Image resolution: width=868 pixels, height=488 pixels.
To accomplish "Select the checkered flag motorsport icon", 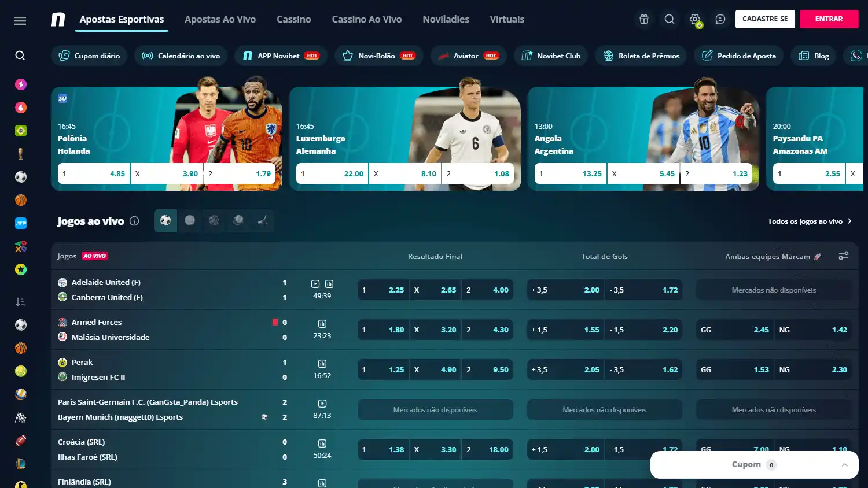I will 21,417.
